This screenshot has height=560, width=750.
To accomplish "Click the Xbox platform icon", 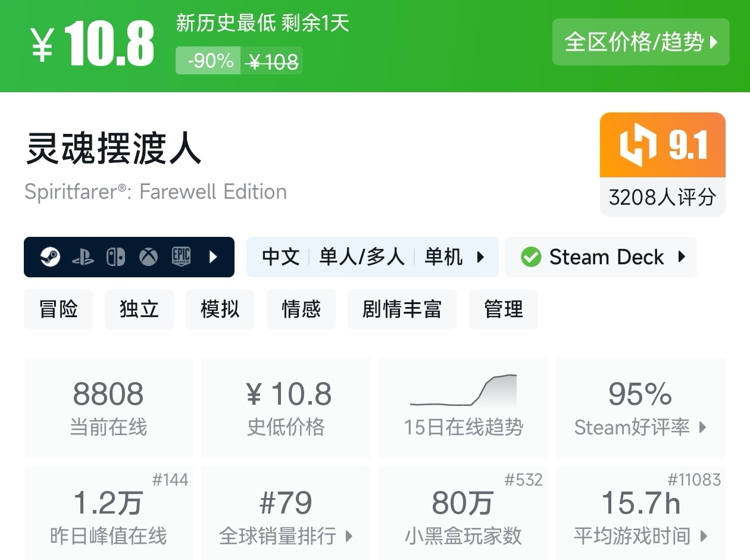I will pos(148,257).
